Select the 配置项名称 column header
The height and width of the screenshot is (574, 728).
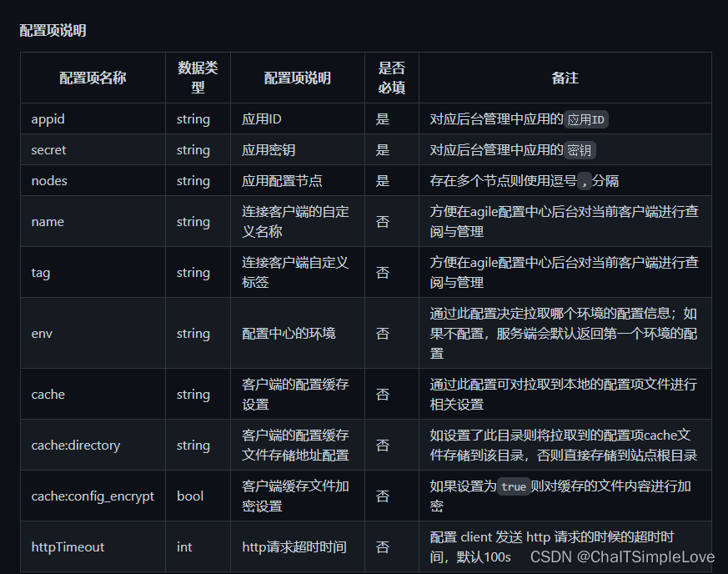tap(93, 78)
